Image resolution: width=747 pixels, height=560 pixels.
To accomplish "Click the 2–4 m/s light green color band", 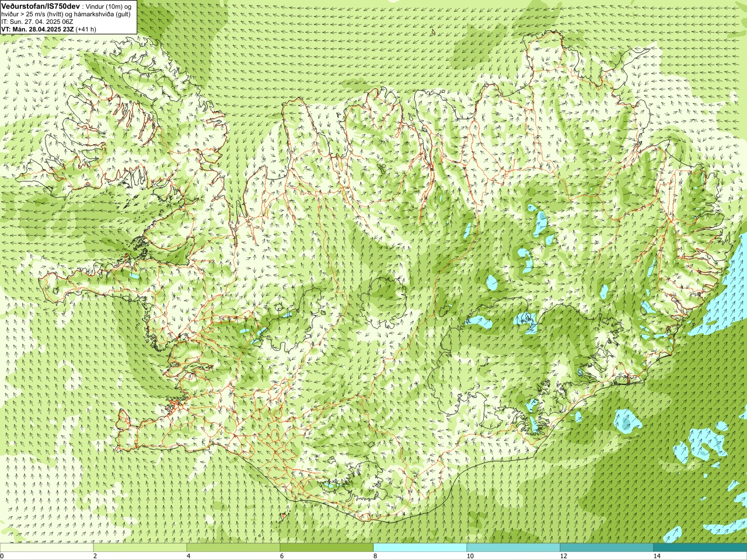I will [140, 548].
